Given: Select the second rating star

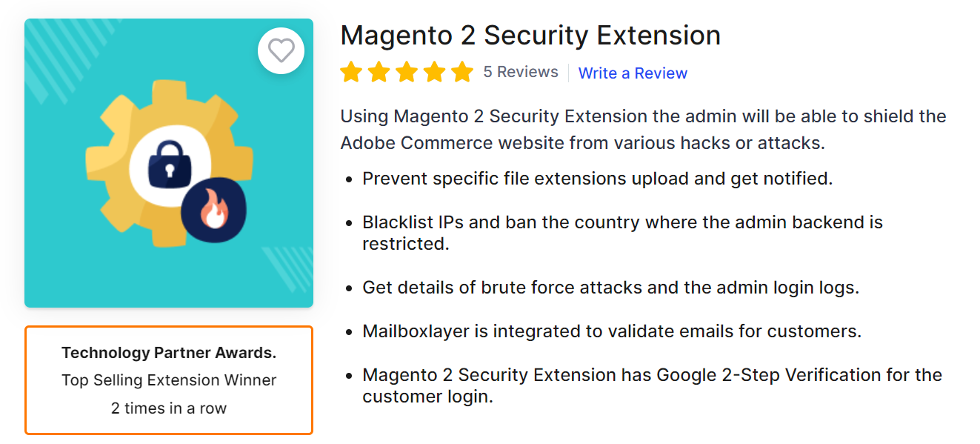Looking at the screenshot, I should pos(379,72).
